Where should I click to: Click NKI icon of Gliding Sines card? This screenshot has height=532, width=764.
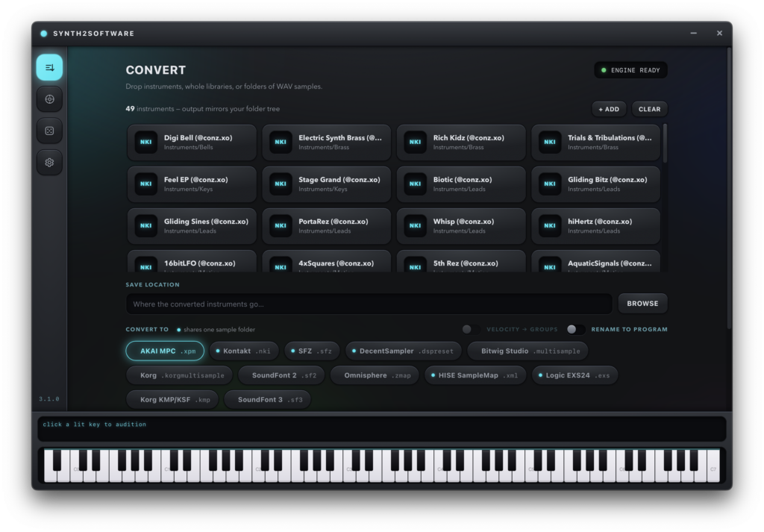(145, 226)
